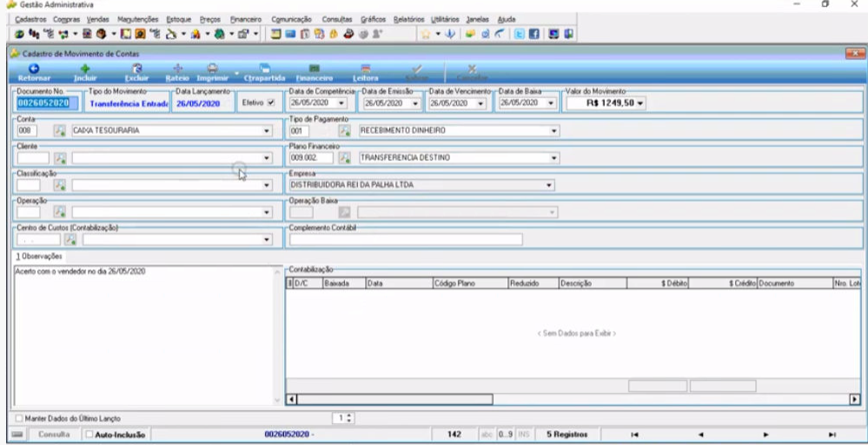Open the Gráficos menu
This screenshot has height=445, width=868.
pyautogui.click(x=373, y=19)
